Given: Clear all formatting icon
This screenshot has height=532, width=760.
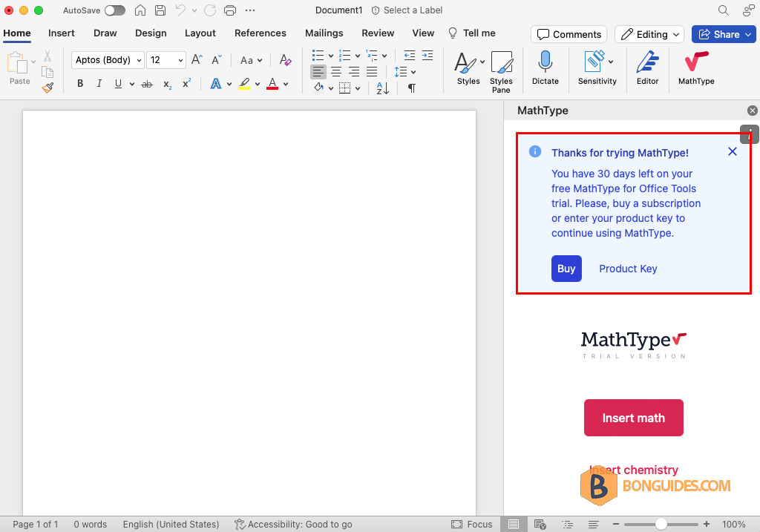Looking at the screenshot, I should (285, 59).
